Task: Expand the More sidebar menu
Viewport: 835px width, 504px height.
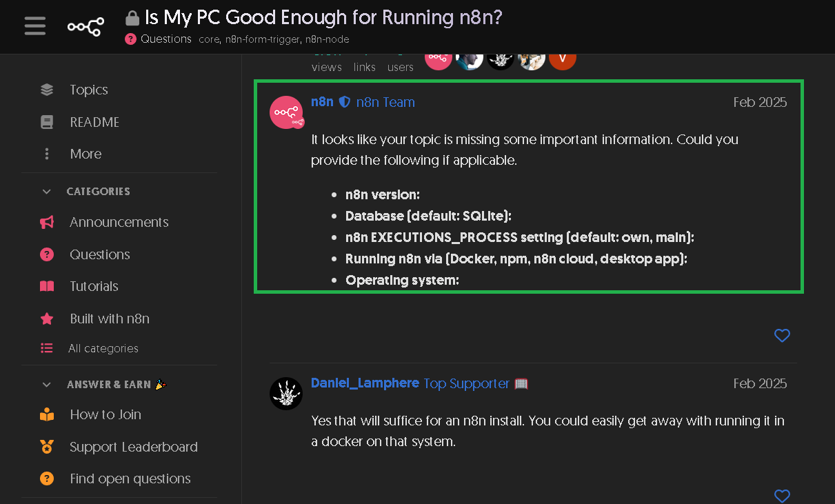Action: coord(85,154)
